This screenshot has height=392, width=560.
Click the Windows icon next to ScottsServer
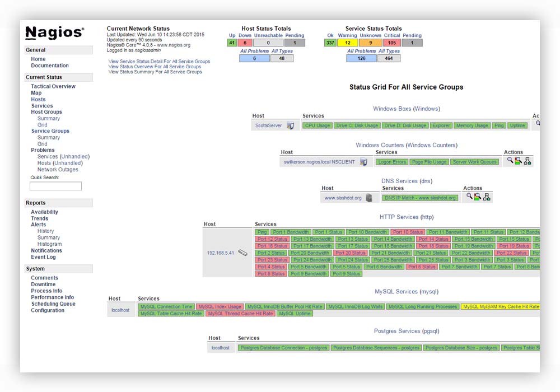click(290, 126)
